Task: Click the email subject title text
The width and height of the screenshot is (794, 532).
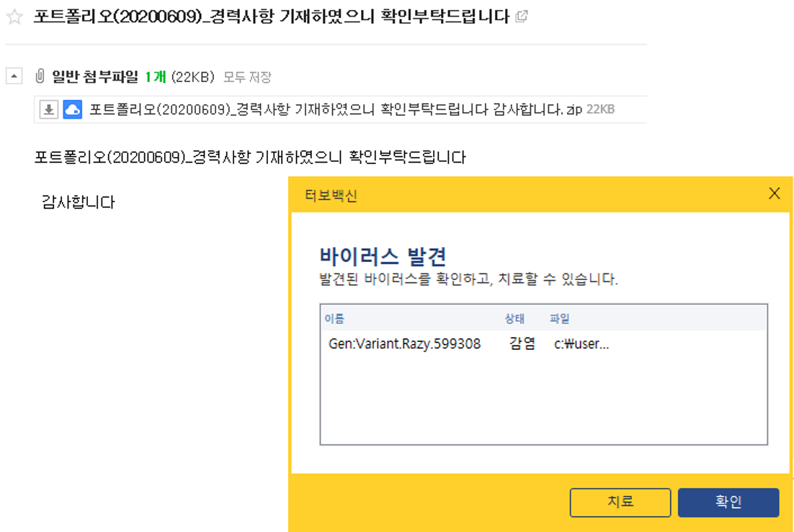Action: pyautogui.click(x=272, y=17)
